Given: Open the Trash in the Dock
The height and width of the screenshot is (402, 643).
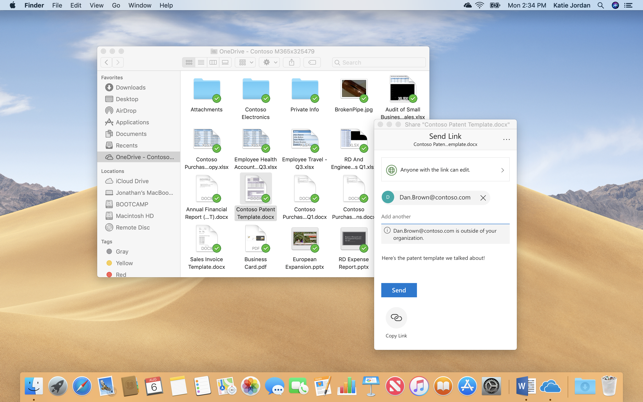Looking at the screenshot, I should [609, 386].
